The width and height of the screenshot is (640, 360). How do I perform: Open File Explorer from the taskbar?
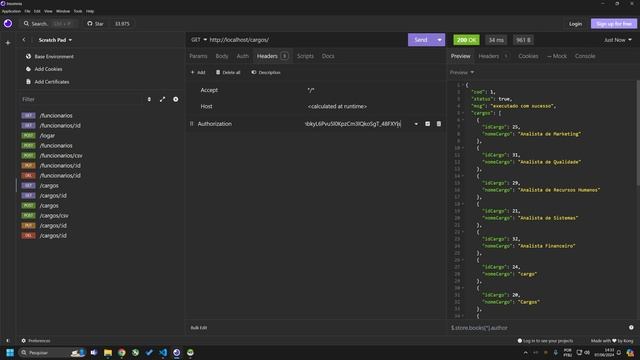point(108,352)
